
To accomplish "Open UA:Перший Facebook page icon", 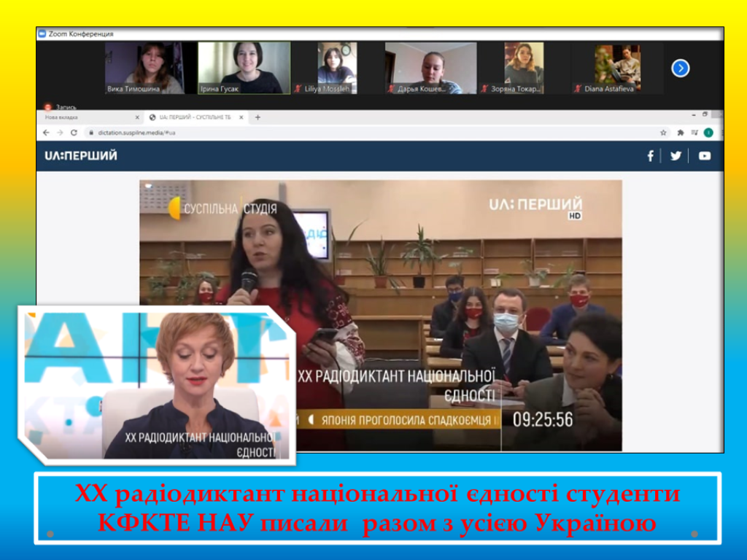I will pos(650,155).
